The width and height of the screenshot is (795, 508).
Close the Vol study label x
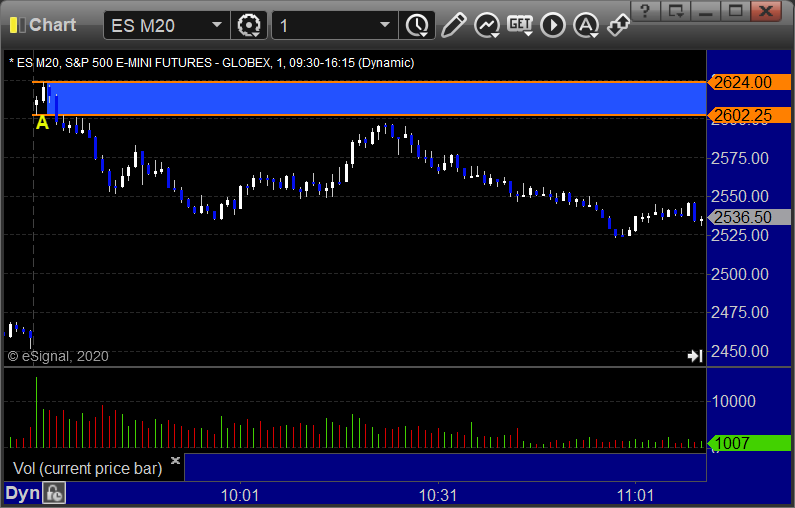click(x=175, y=460)
